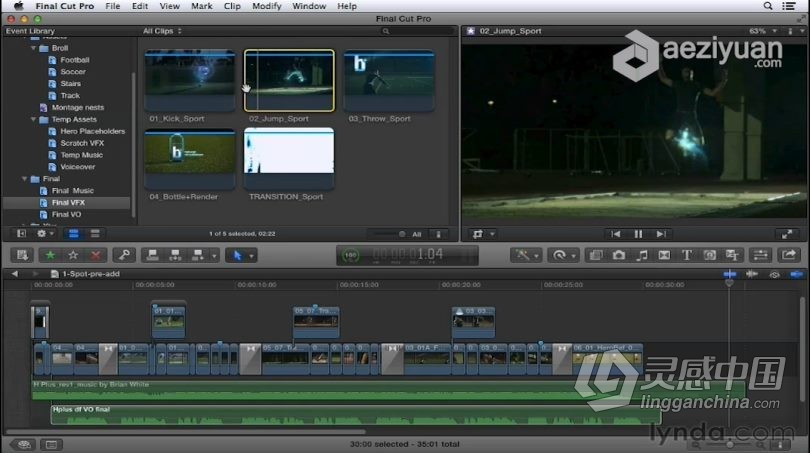The width and height of the screenshot is (810, 453).
Task: Toggle solo headphones icon in timeline
Action: [x=774, y=274]
